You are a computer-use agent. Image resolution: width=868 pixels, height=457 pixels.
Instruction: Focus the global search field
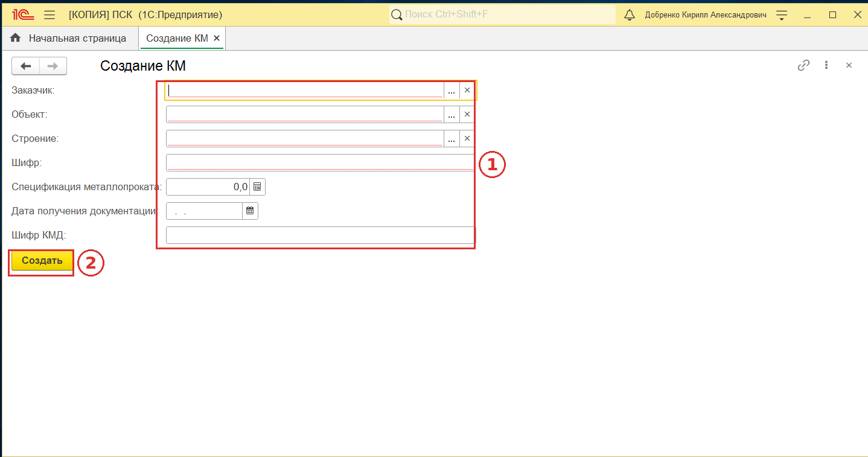502,14
